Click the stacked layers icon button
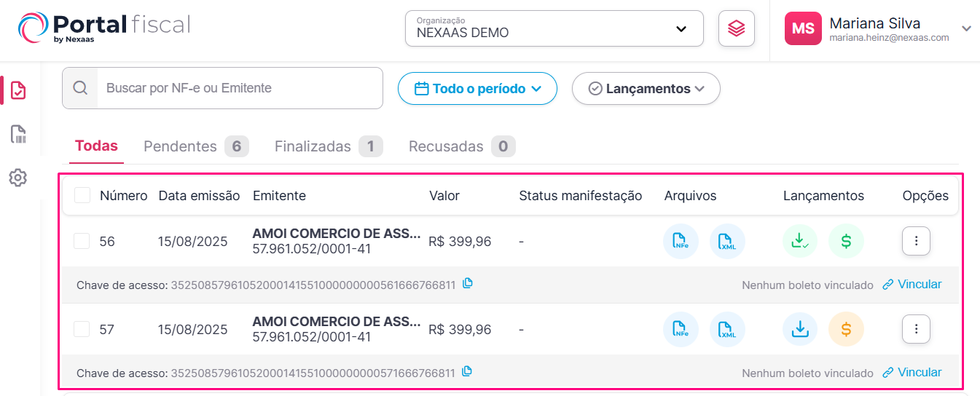Image resolution: width=980 pixels, height=396 pixels. coord(737,28)
